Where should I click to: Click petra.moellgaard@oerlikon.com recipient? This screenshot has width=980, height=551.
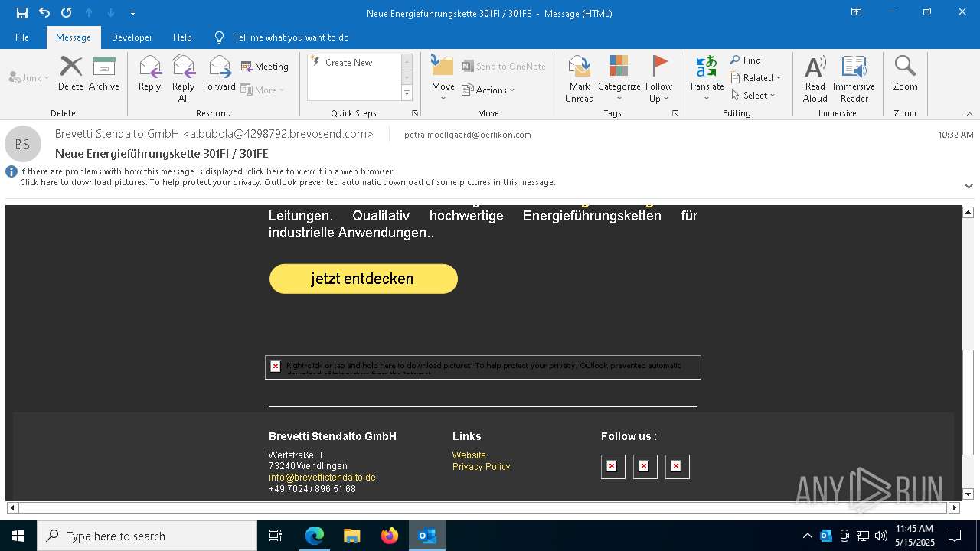tap(468, 135)
